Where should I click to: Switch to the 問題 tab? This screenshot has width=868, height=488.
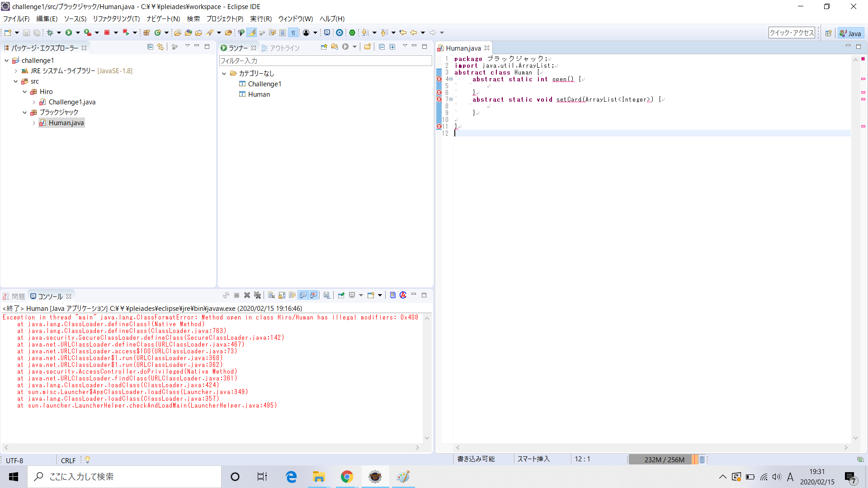click(x=19, y=296)
